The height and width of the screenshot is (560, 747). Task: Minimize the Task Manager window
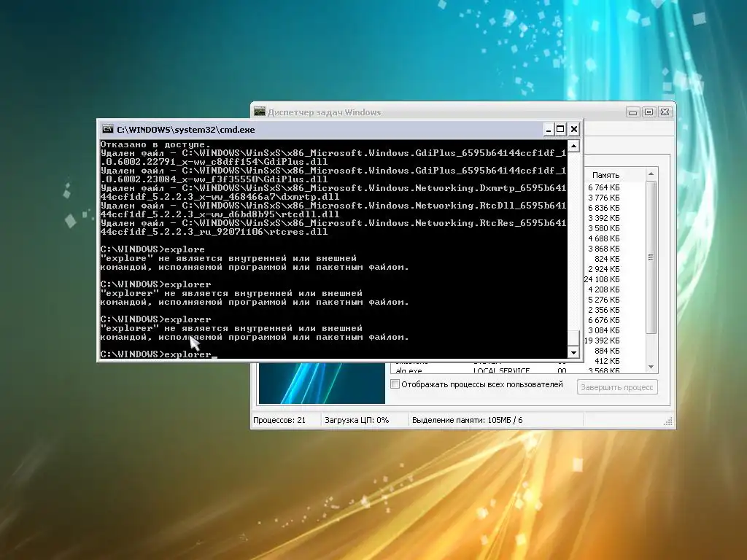tap(632, 112)
